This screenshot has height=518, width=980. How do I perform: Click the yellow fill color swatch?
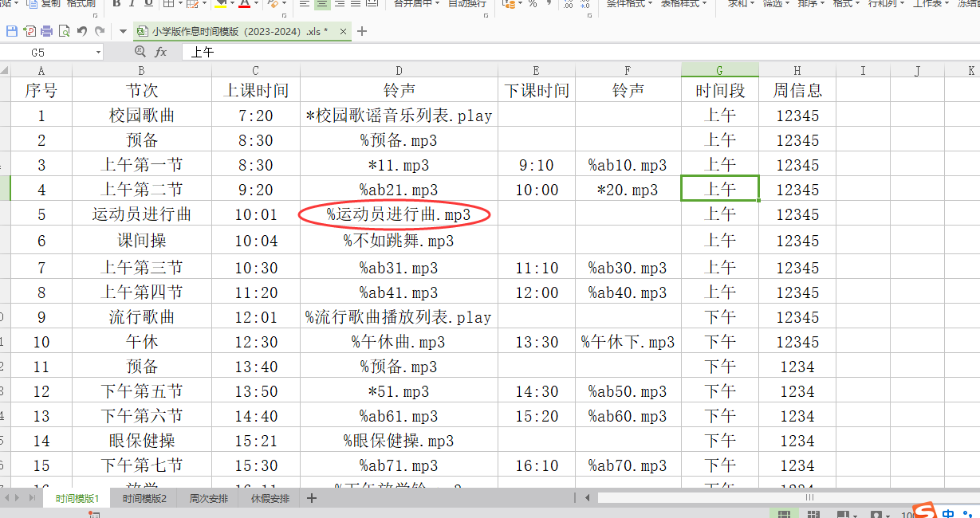click(221, 4)
